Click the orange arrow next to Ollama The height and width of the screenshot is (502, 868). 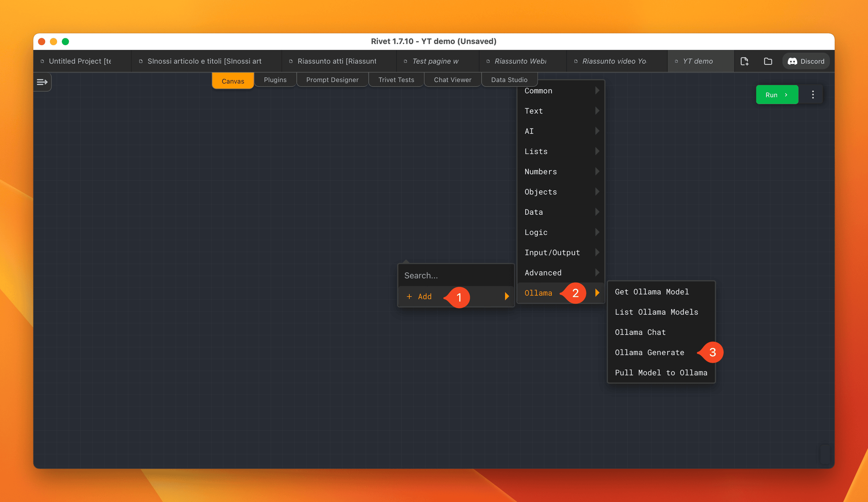tap(597, 293)
